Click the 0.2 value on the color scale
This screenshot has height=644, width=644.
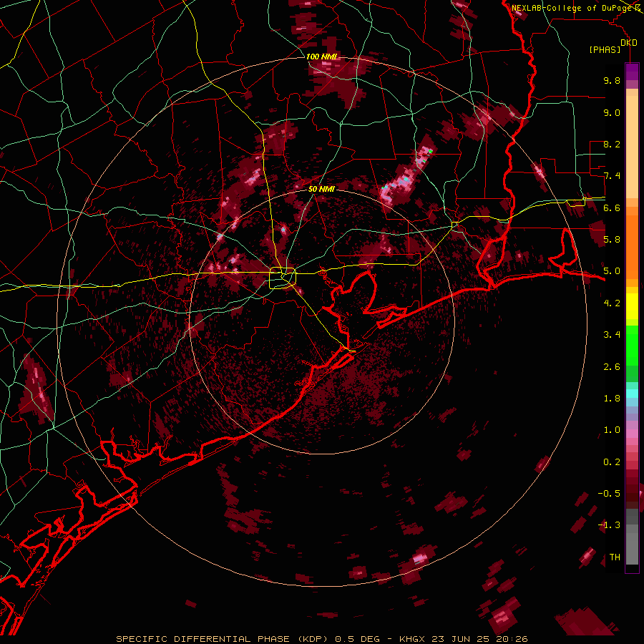tap(612, 462)
